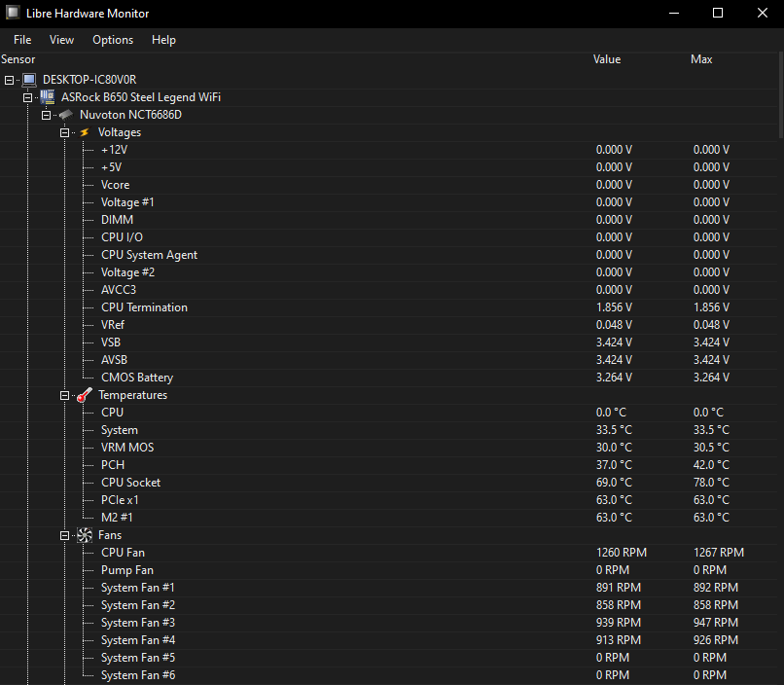This screenshot has height=685, width=784.
Task: Open the File menu
Action: click(22, 40)
